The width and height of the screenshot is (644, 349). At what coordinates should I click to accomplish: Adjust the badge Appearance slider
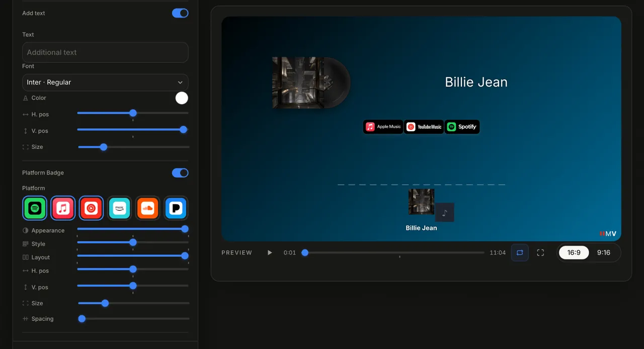pyautogui.click(x=133, y=229)
